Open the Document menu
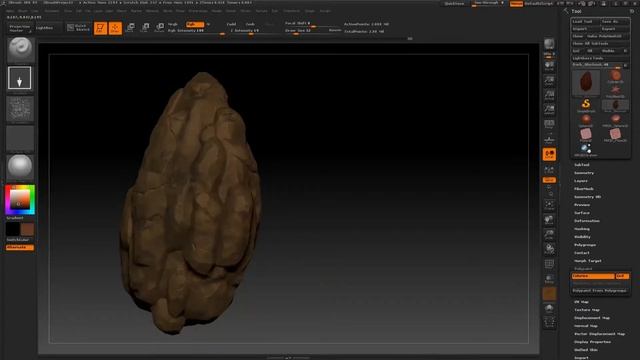The image size is (640, 360). click(x=52, y=11)
